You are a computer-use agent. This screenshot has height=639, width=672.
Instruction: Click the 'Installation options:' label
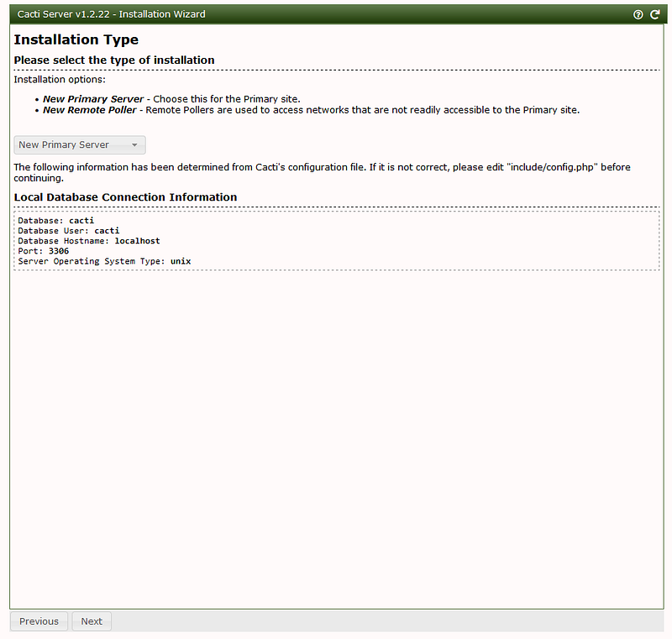click(x=60, y=80)
